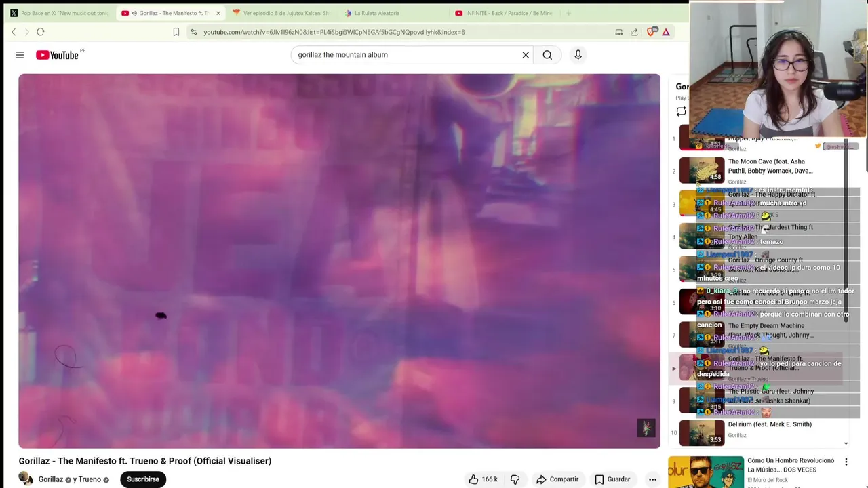
Task: Open the Brave Rewards triangle icon
Action: (x=666, y=32)
